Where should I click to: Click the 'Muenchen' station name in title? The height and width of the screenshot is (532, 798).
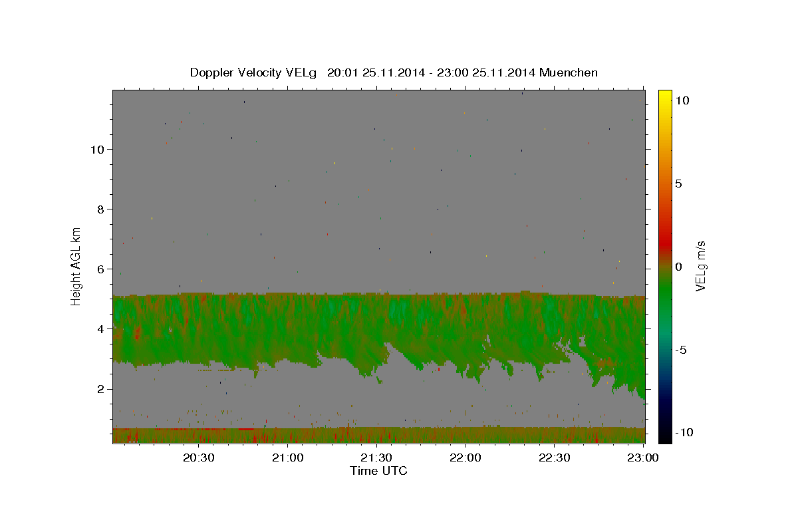pyautogui.click(x=569, y=72)
